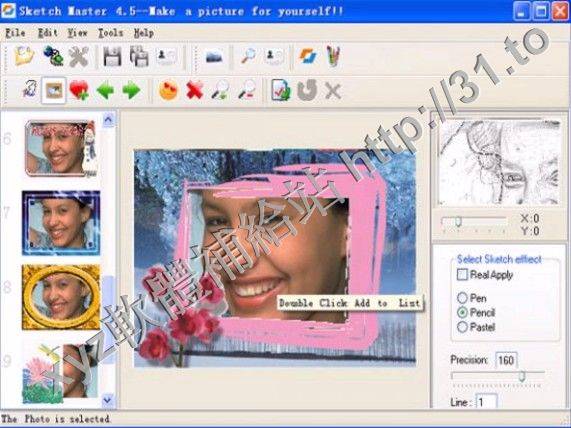The image size is (571, 428).
Task: Select the Pastel sketch effect
Action: (462, 327)
